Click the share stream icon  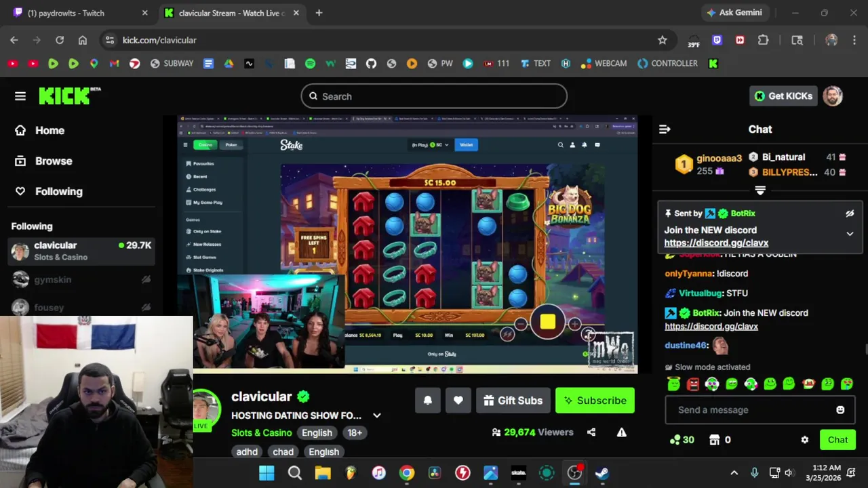pyautogui.click(x=591, y=432)
